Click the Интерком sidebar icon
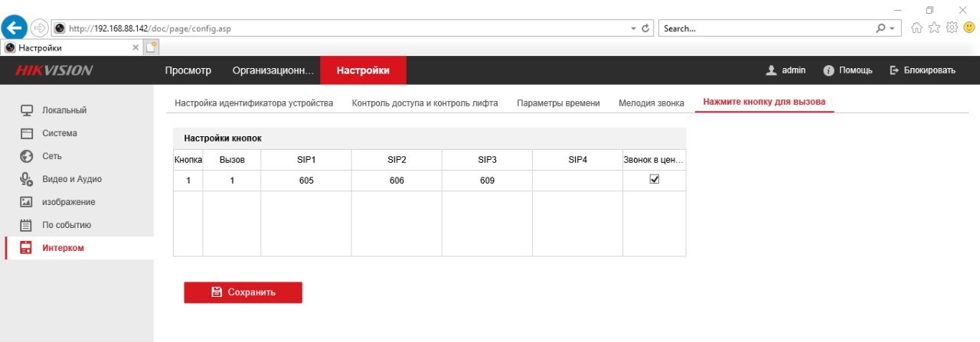Viewport: 980px width, 342px height. [26, 248]
